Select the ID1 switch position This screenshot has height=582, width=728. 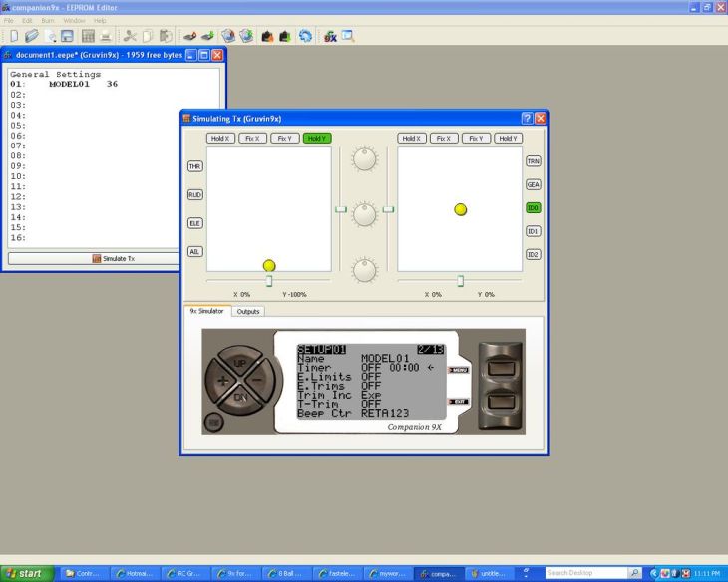click(533, 231)
